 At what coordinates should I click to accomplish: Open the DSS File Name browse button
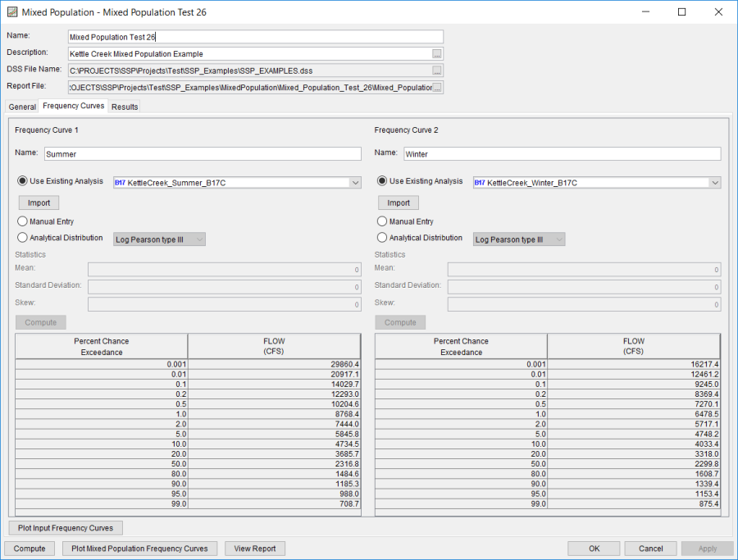pyautogui.click(x=437, y=71)
